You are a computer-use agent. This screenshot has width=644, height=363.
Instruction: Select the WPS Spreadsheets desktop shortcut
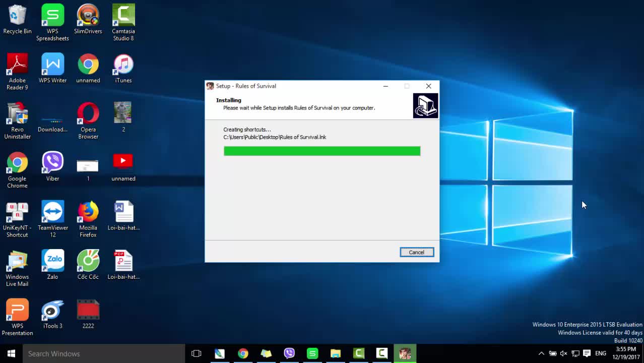pyautogui.click(x=52, y=23)
